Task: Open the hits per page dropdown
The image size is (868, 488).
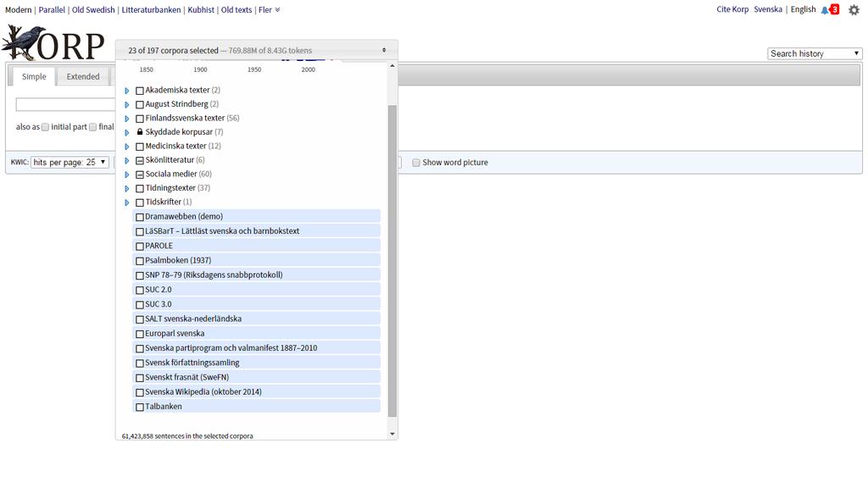Action: click(x=70, y=162)
